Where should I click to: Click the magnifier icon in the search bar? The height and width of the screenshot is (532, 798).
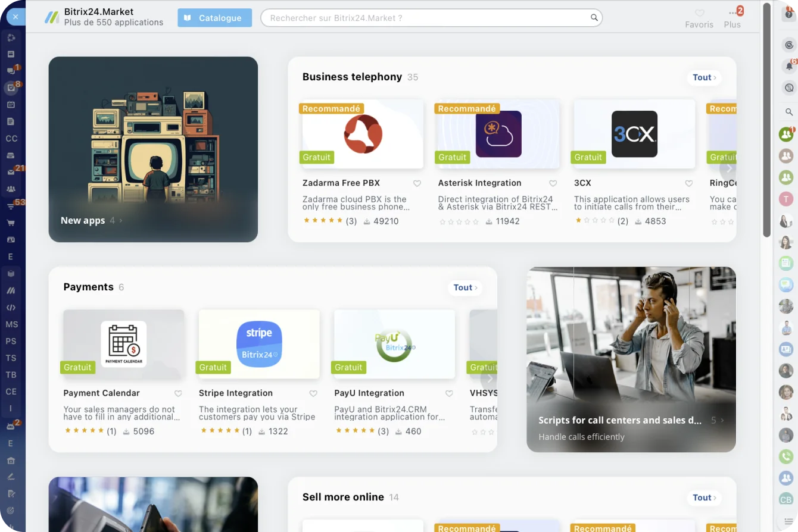click(x=594, y=18)
